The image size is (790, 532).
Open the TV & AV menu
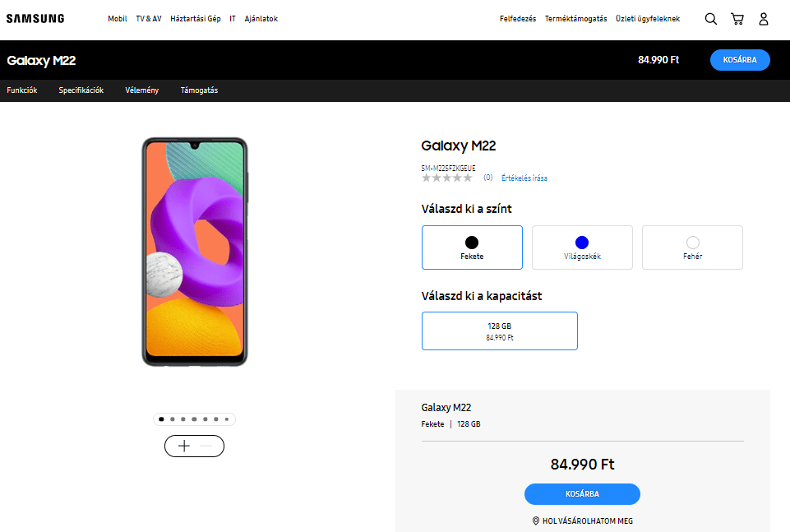click(x=149, y=19)
